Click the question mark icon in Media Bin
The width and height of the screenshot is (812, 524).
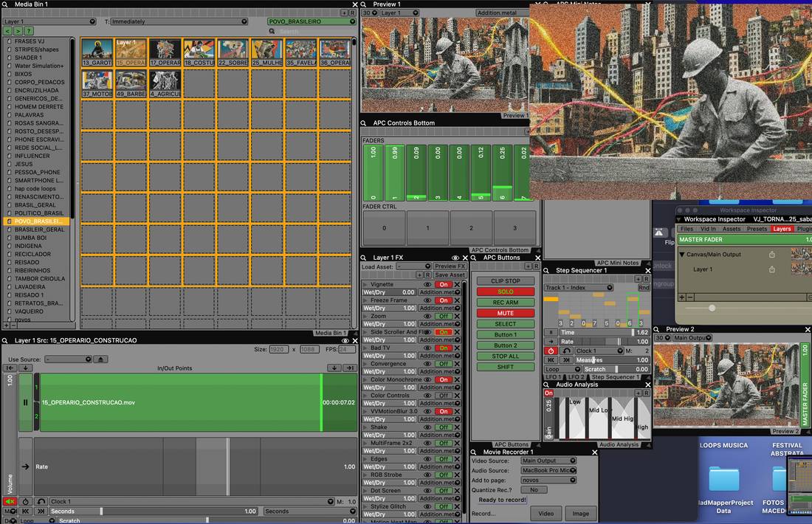[29, 31]
